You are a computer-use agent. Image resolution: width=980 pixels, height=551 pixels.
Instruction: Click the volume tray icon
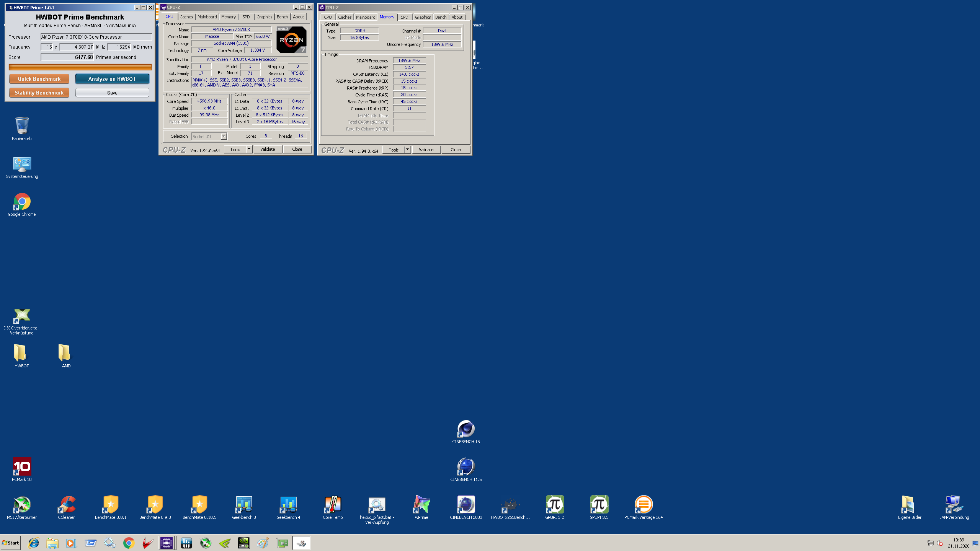(940, 543)
